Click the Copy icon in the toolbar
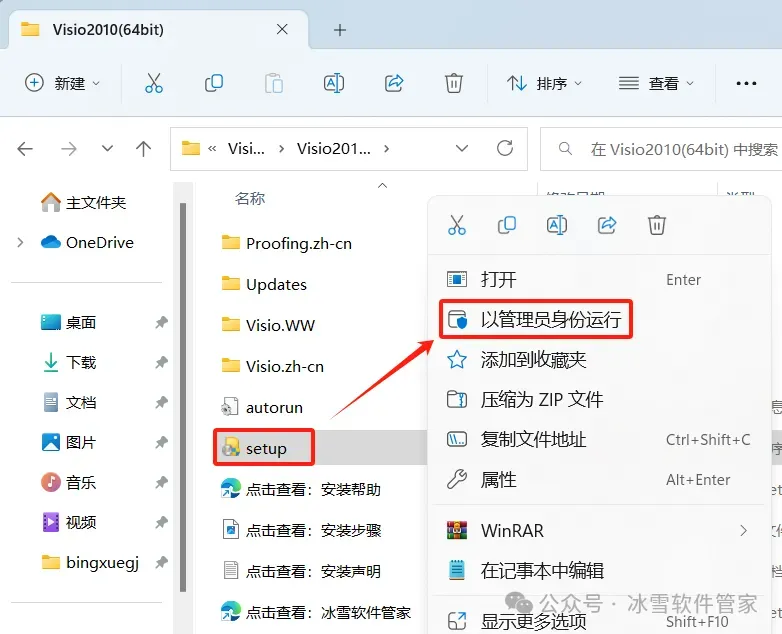This screenshot has width=782, height=634. coord(213,83)
